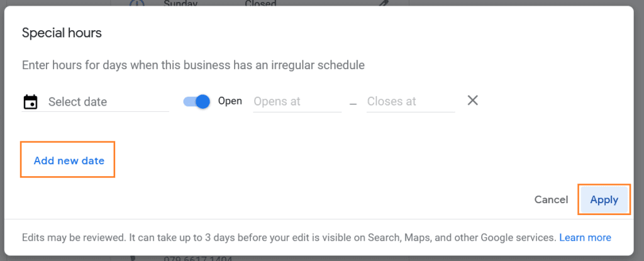Click the "Open" label beside the switch

click(x=230, y=101)
